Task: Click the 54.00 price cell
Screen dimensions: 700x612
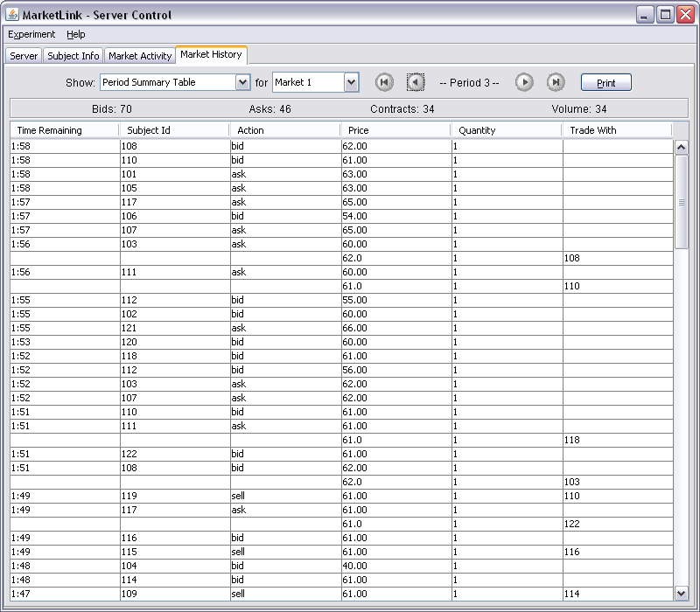Action: (x=397, y=216)
